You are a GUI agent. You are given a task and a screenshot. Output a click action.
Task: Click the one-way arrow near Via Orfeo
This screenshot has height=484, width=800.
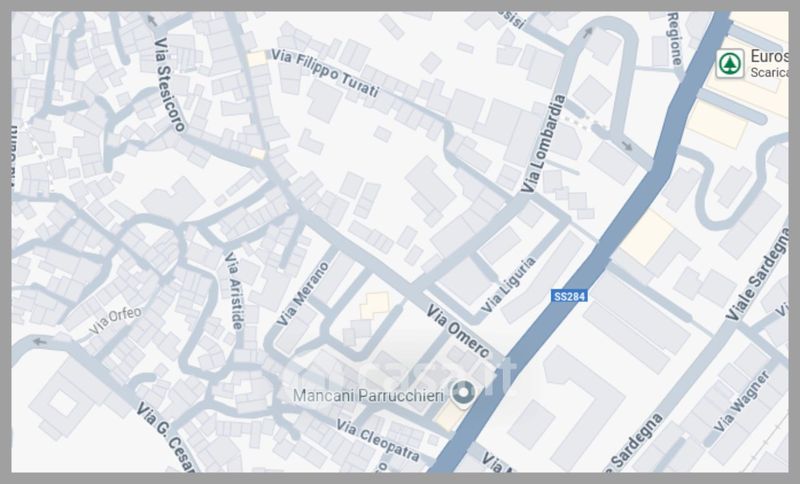pos(39,341)
